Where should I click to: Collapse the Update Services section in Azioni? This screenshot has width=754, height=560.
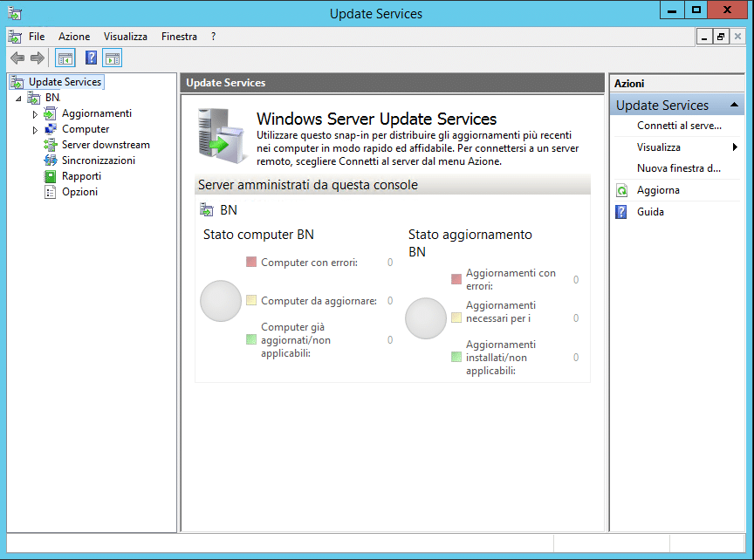tap(734, 105)
